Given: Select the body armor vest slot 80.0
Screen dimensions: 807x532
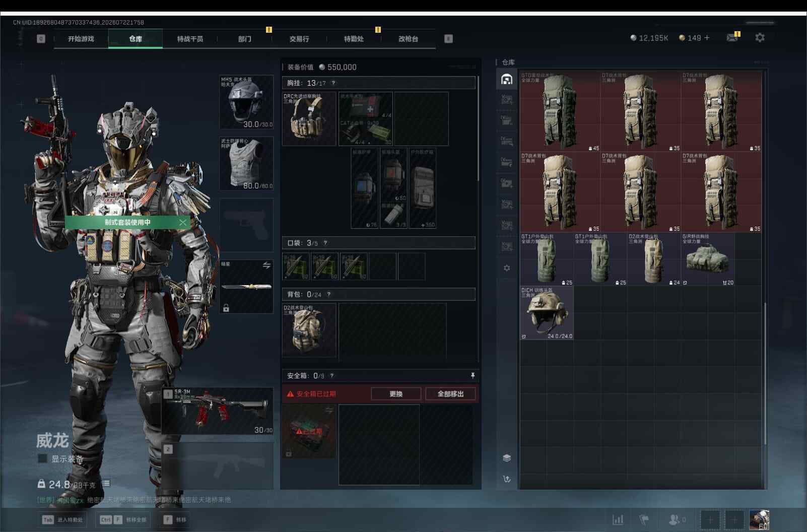Looking at the screenshot, I should 246,164.
